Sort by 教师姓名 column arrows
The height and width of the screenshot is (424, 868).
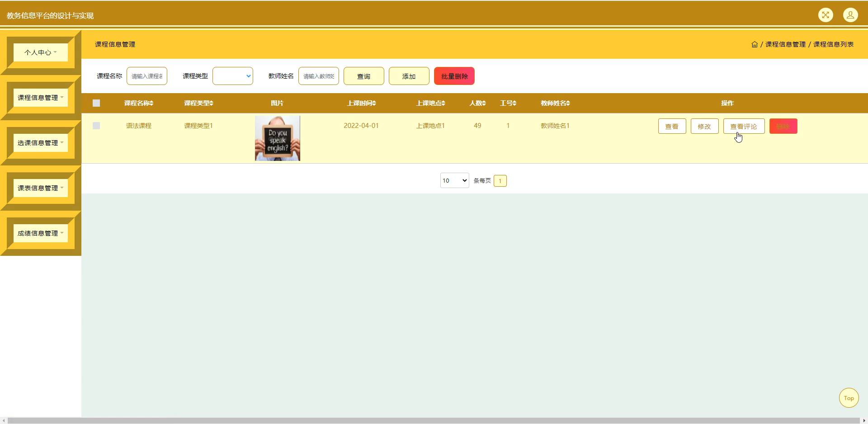(x=568, y=104)
